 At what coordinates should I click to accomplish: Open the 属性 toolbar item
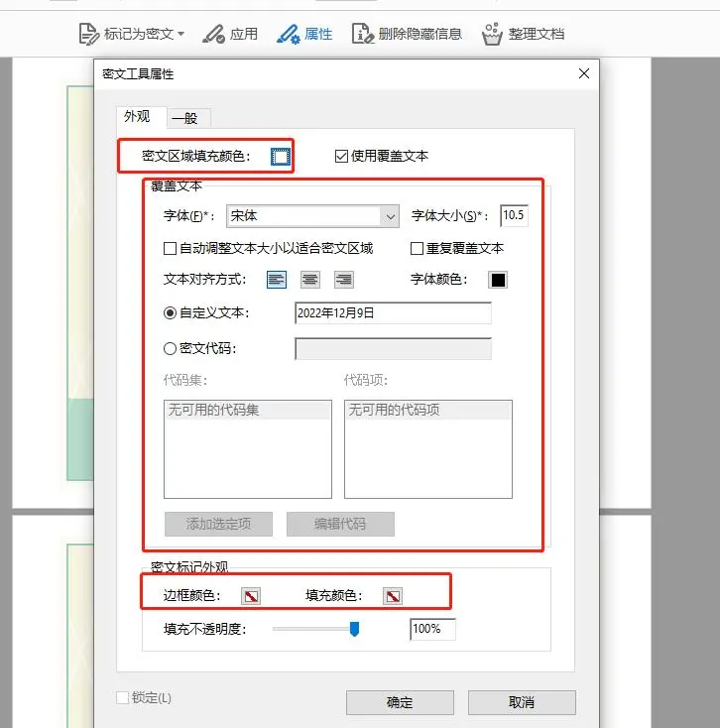[304, 34]
